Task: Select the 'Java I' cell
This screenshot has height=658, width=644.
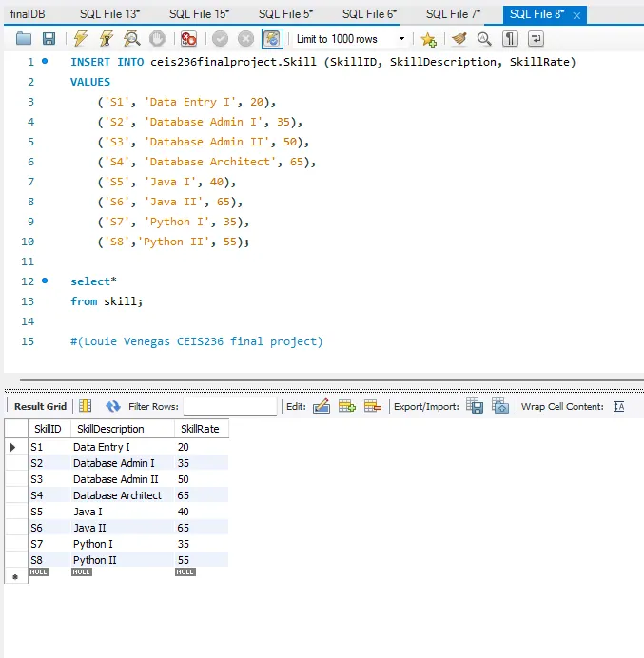Action: pos(122,512)
